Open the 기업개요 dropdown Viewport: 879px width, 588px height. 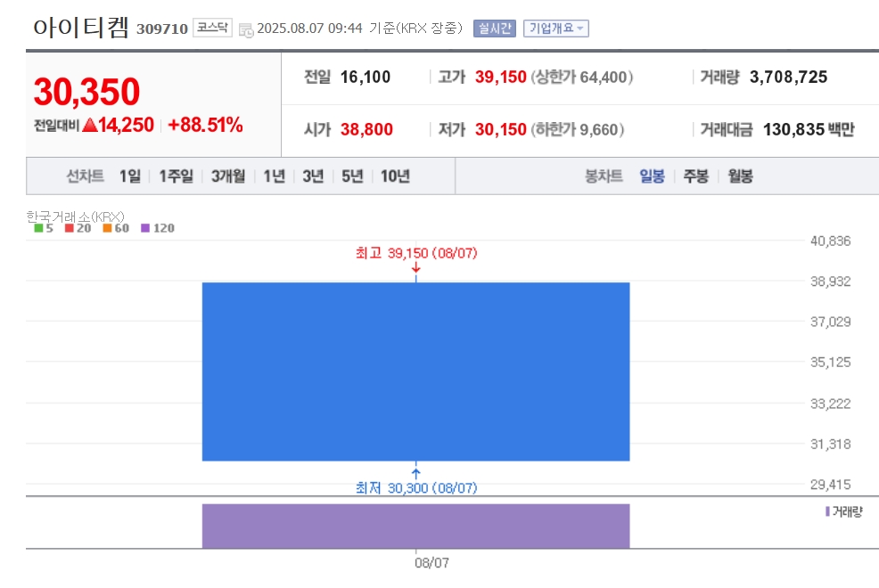pos(556,28)
